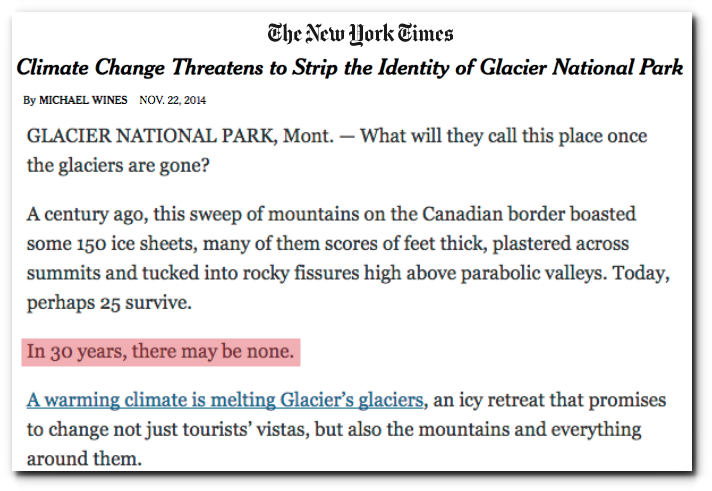
Task: Click The New York Times logo
Action: 361,34
